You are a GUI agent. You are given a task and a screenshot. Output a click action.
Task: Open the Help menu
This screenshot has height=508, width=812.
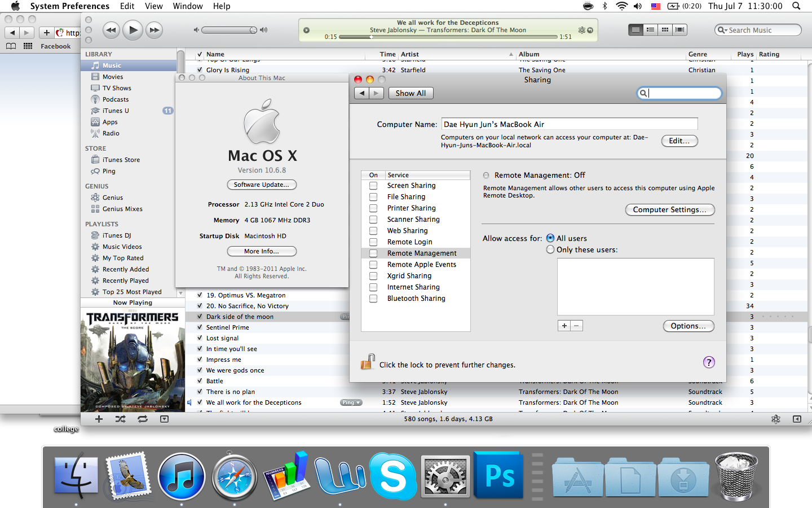[x=222, y=6]
